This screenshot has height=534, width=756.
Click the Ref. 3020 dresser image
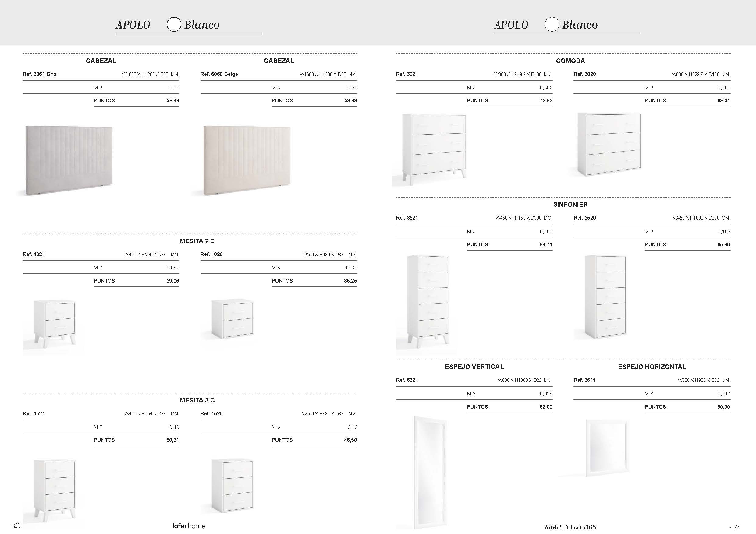(x=609, y=144)
